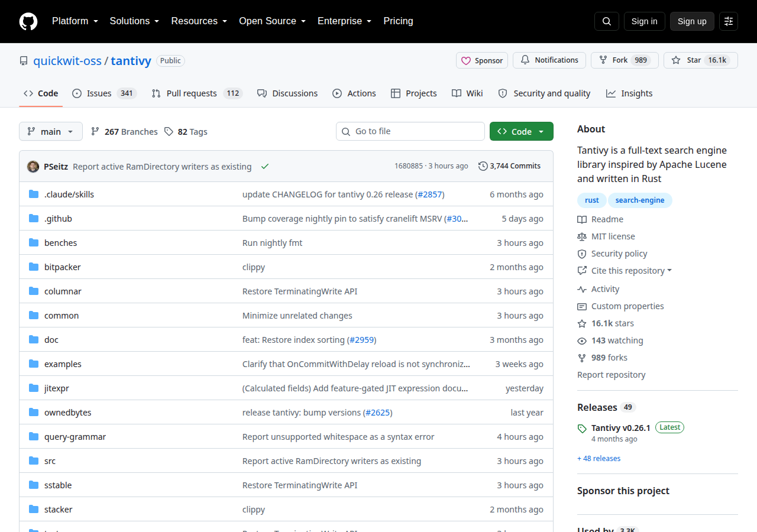Switch to the Pull requests tab
757x532 pixels.
197,93
